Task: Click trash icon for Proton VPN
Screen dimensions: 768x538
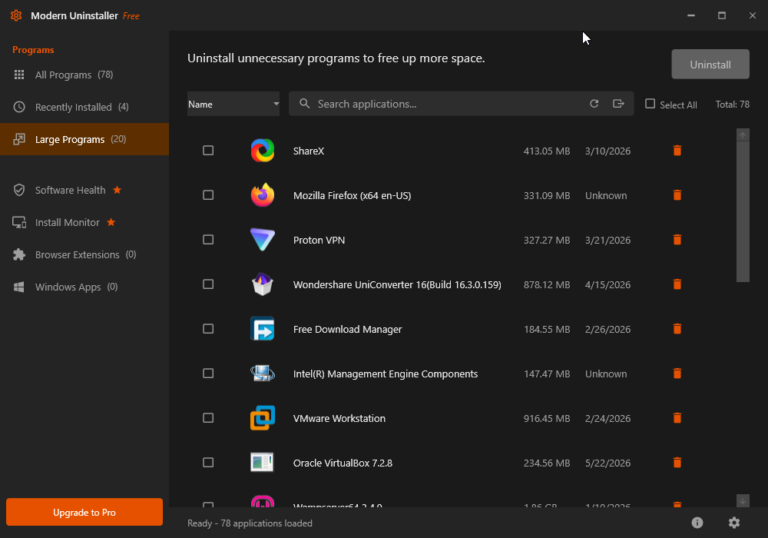Action: [677, 240]
